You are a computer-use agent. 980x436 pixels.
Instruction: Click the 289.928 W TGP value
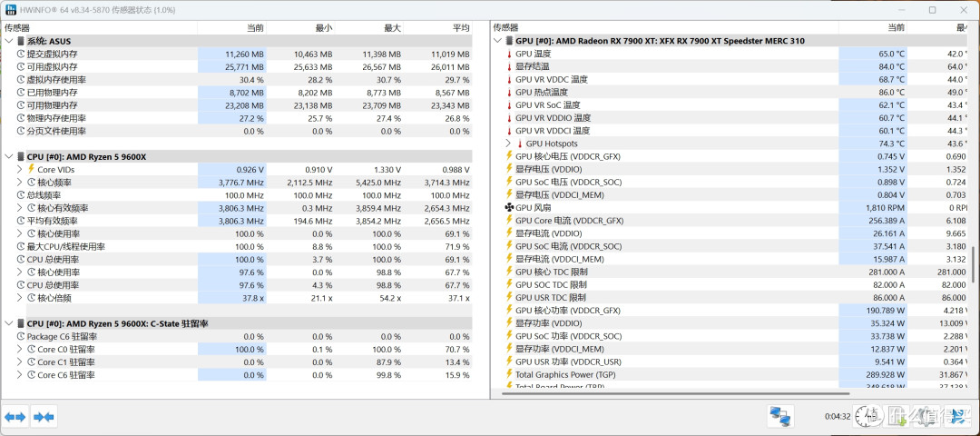click(883, 374)
